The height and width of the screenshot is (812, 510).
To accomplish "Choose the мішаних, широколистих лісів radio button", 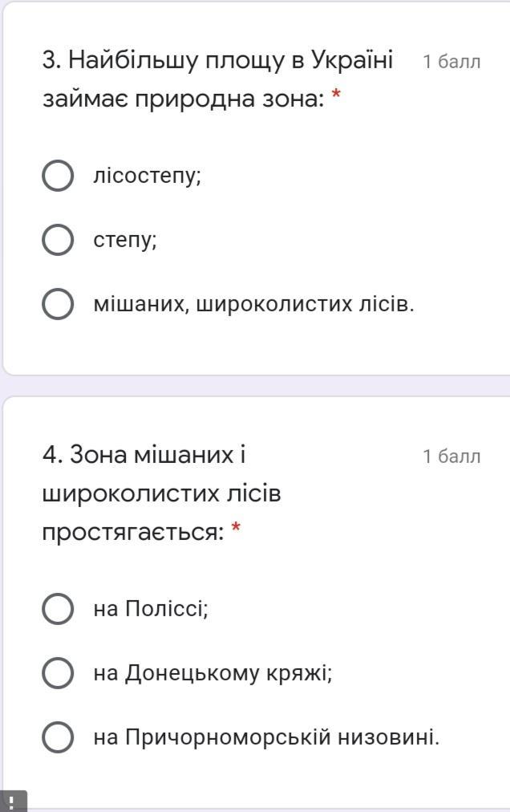I will pyautogui.click(x=58, y=304).
